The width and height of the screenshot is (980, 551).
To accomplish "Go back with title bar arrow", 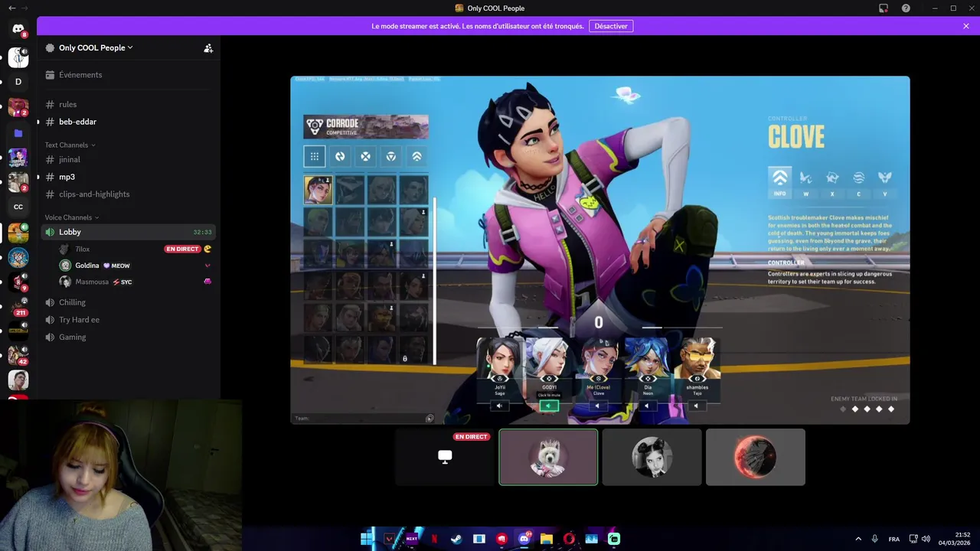I will point(11,8).
